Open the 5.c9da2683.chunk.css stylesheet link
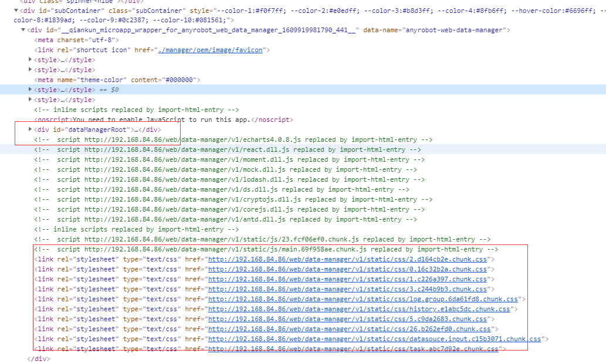Image resolution: width=606 pixels, height=364 pixels. point(347,319)
